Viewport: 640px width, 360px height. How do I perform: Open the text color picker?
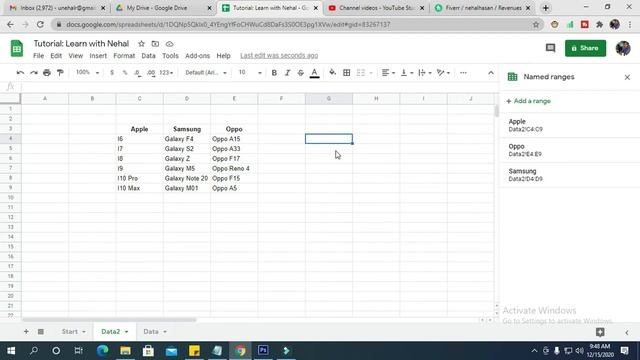[x=314, y=73]
